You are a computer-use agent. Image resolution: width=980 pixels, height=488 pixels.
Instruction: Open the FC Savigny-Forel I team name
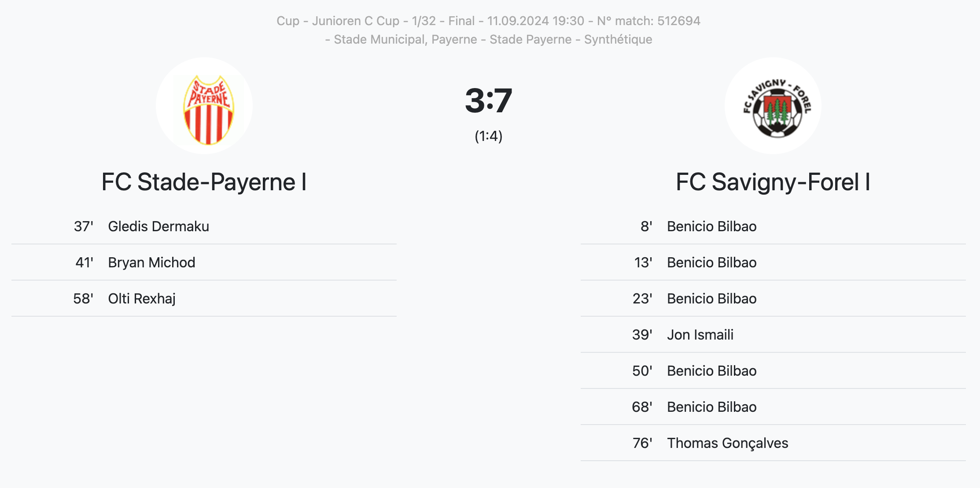[x=773, y=182]
